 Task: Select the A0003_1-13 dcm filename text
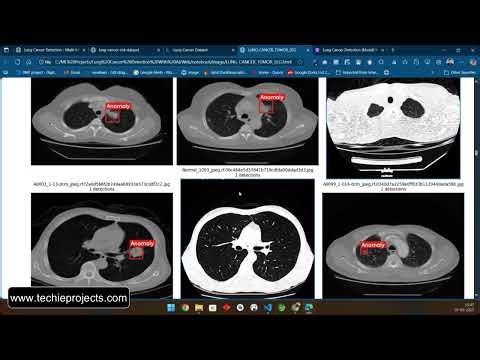point(102,184)
